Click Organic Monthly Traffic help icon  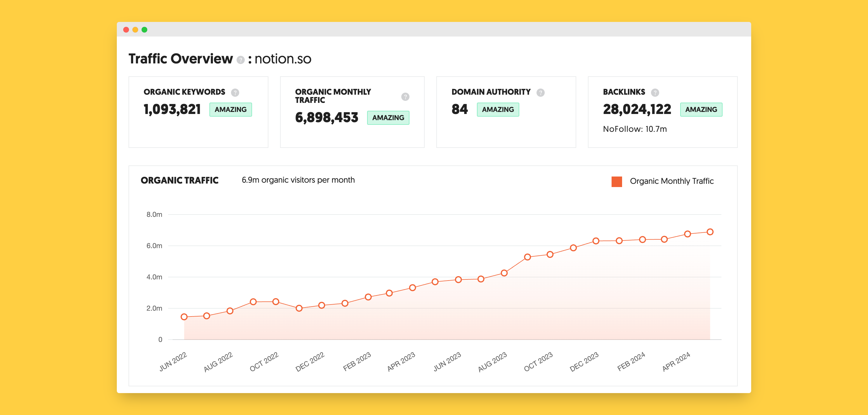pyautogui.click(x=405, y=97)
